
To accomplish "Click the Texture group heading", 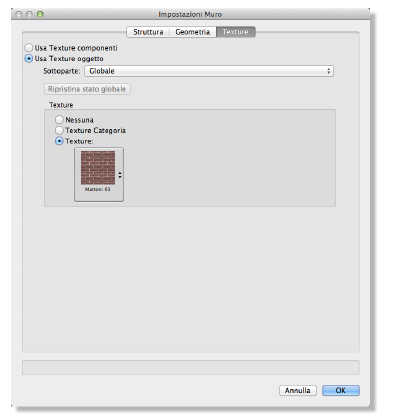I will (x=61, y=105).
